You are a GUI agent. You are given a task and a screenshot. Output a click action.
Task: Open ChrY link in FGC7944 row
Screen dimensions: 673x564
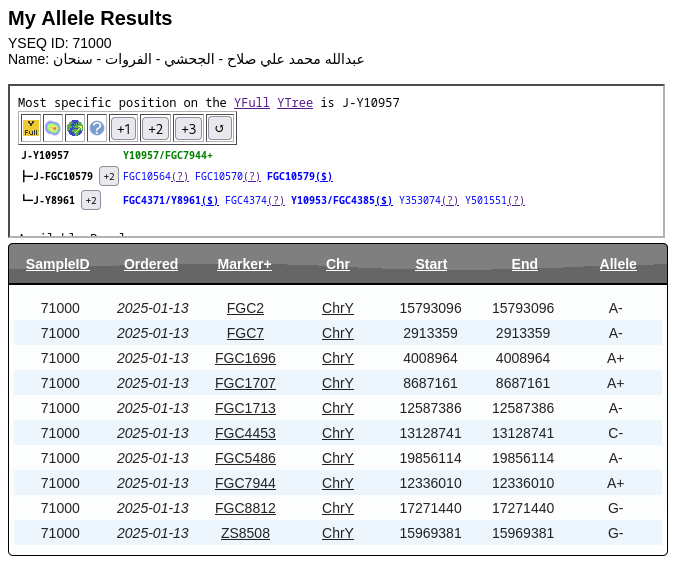pos(338,483)
